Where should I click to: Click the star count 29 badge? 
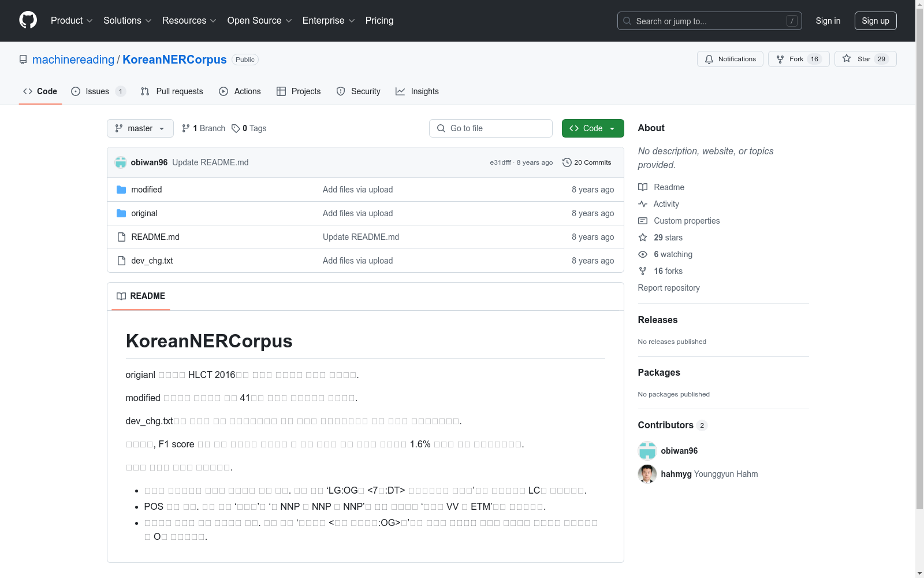(x=881, y=59)
